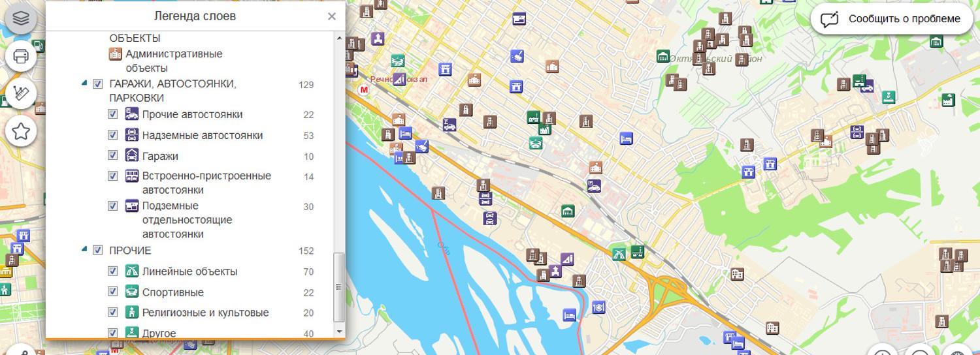Screen dimensions: 980x355
Task: Click the Гаражи item's legend icon
Action: click(x=132, y=155)
